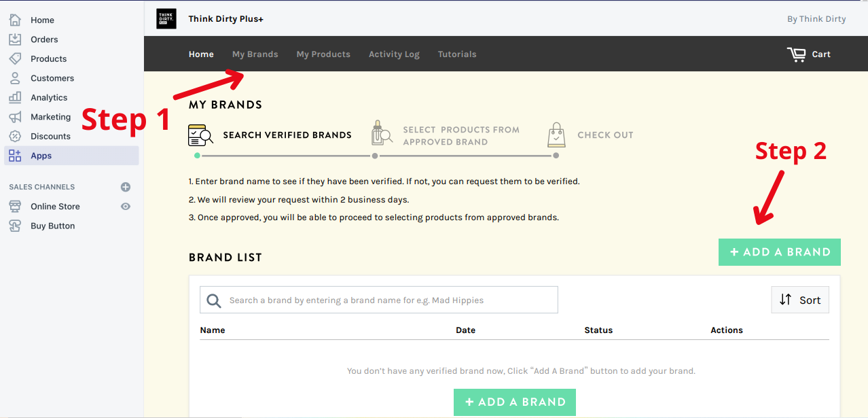The width and height of the screenshot is (868, 418).
Task: Click the Marketing megaphone icon
Action: pyautogui.click(x=15, y=117)
